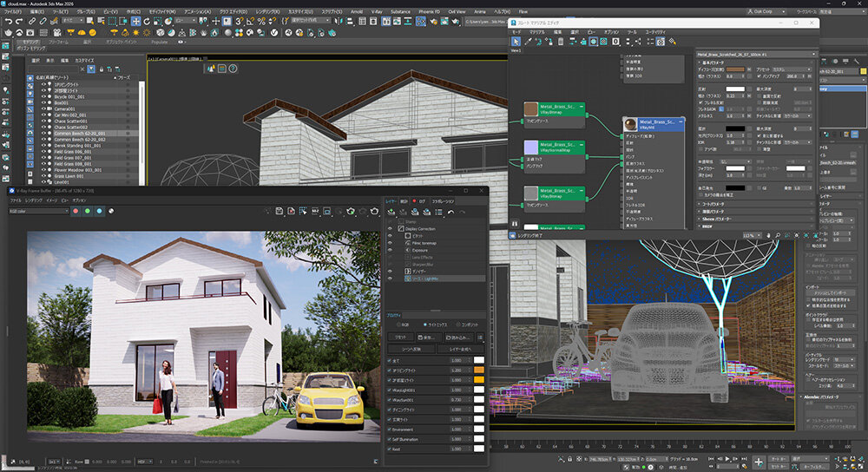Click the Undo arrow in main toolbar
The width and height of the screenshot is (868, 472).
(8, 21)
